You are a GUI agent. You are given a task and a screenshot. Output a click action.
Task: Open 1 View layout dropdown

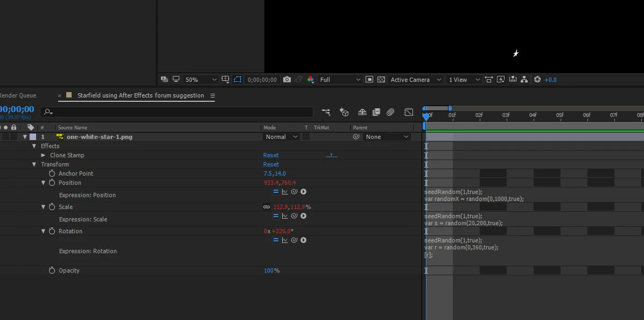tap(464, 80)
